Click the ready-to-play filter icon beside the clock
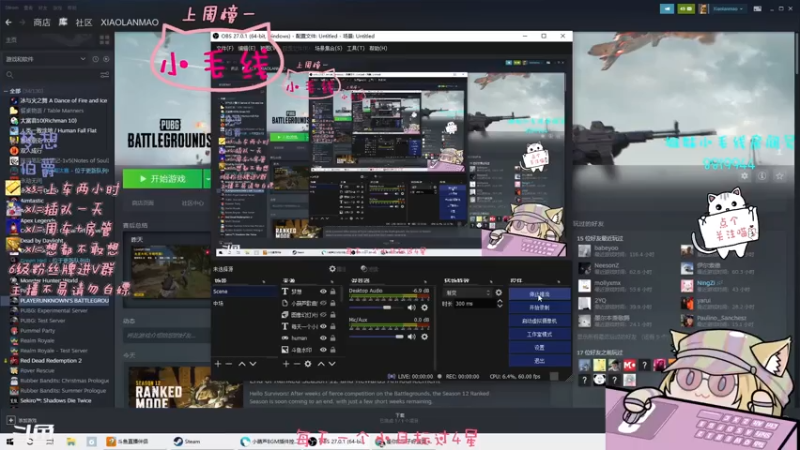The width and height of the screenshot is (800, 450). [x=106, y=59]
